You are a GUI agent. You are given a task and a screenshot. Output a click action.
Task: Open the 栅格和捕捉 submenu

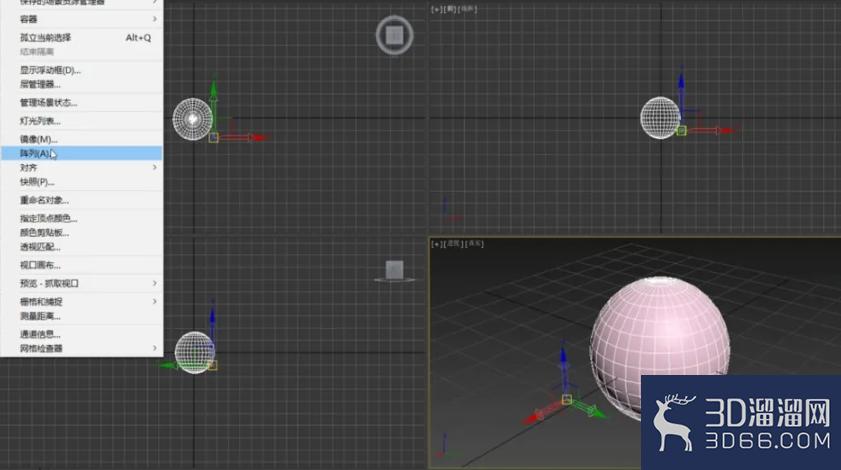pyautogui.click(x=82, y=302)
